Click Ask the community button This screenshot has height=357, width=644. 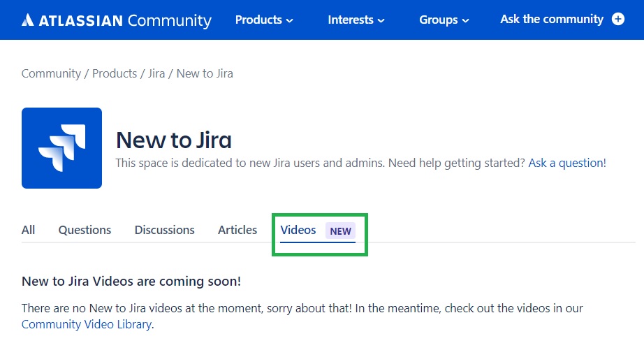[552, 19]
